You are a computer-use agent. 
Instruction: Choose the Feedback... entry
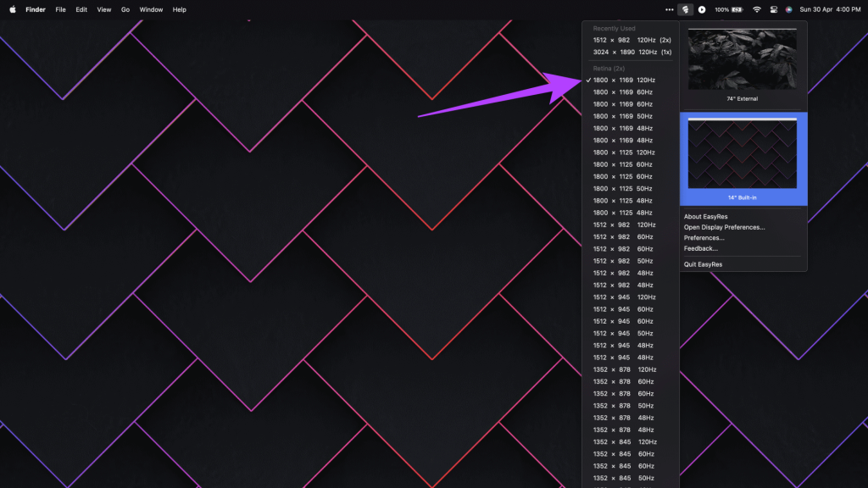[700, 248]
